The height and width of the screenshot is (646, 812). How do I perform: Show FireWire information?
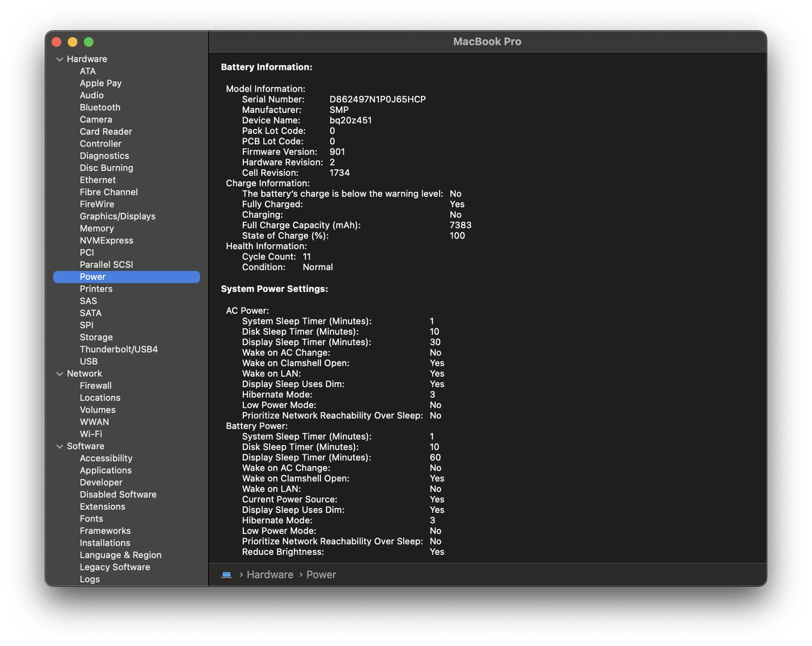(x=97, y=204)
